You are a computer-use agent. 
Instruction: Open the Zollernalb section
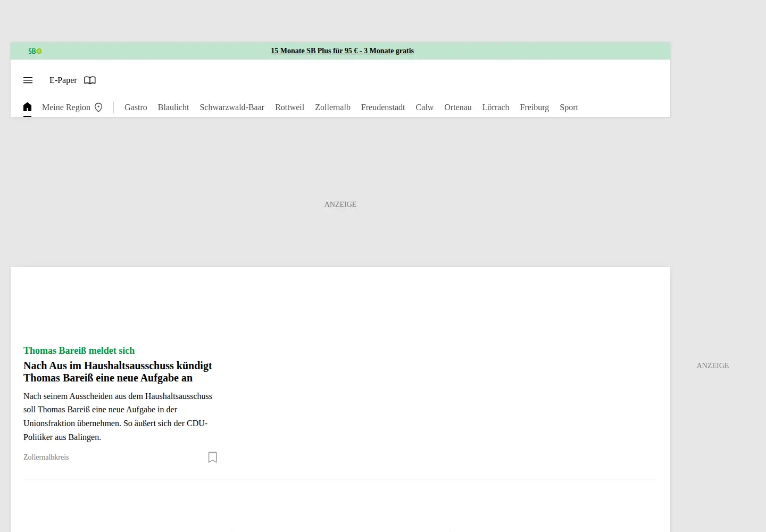[x=332, y=107]
